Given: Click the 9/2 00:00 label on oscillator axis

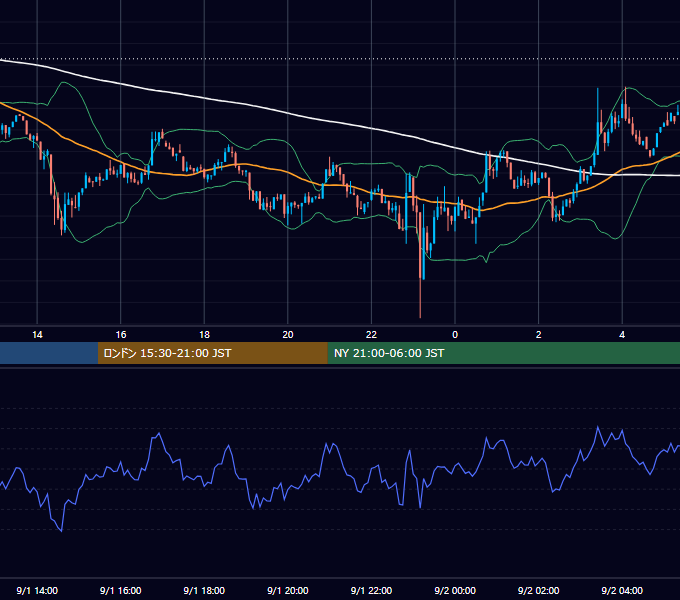Looking at the screenshot, I should click(455, 590).
